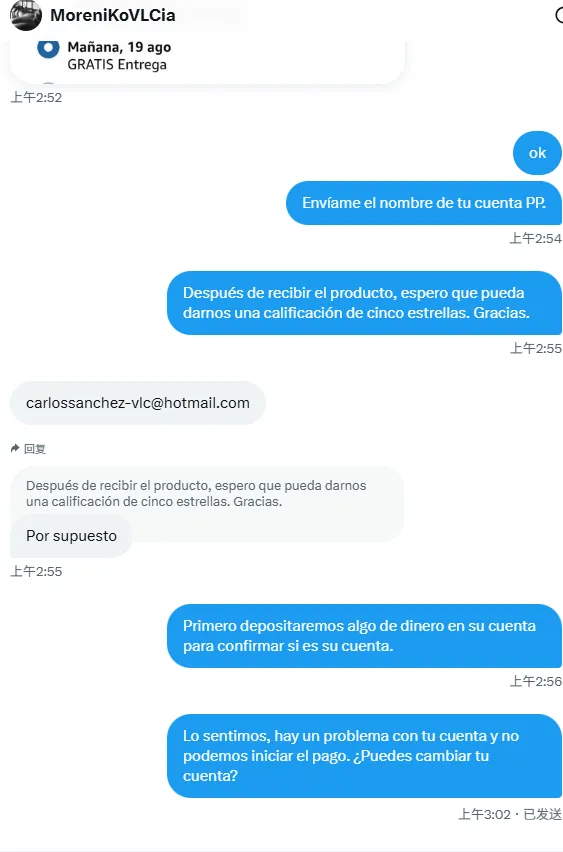Jump to the quoted gray 'Después de recibir' message
The width and height of the screenshot is (563, 852).
[207, 493]
